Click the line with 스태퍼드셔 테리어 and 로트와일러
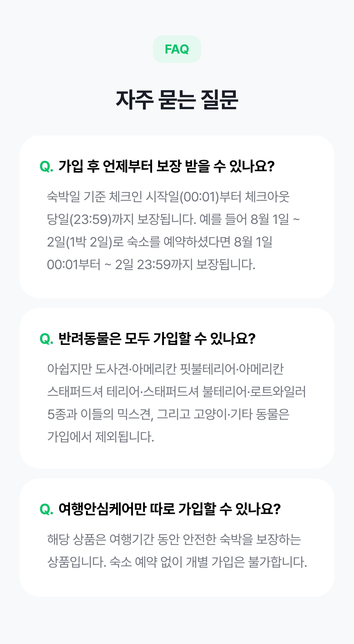This screenshot has width=354, height=644. pos(177,392)
